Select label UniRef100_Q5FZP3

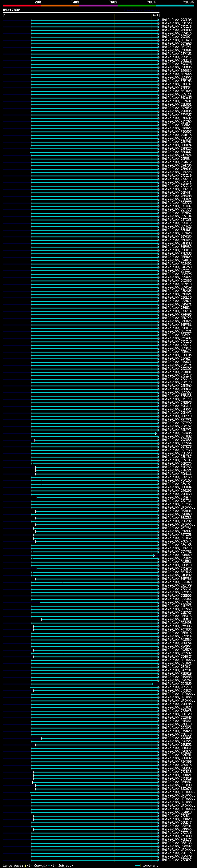[176, 454]
